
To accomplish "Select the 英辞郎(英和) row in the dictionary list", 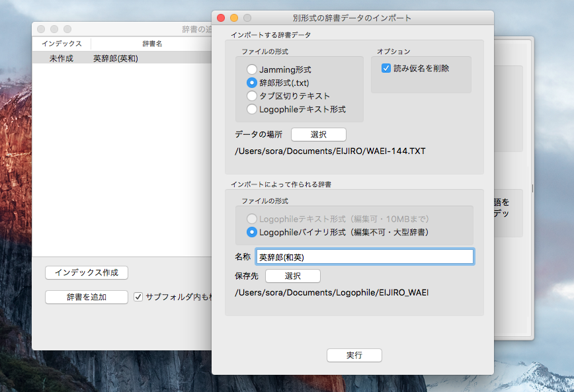I will 122,58.
